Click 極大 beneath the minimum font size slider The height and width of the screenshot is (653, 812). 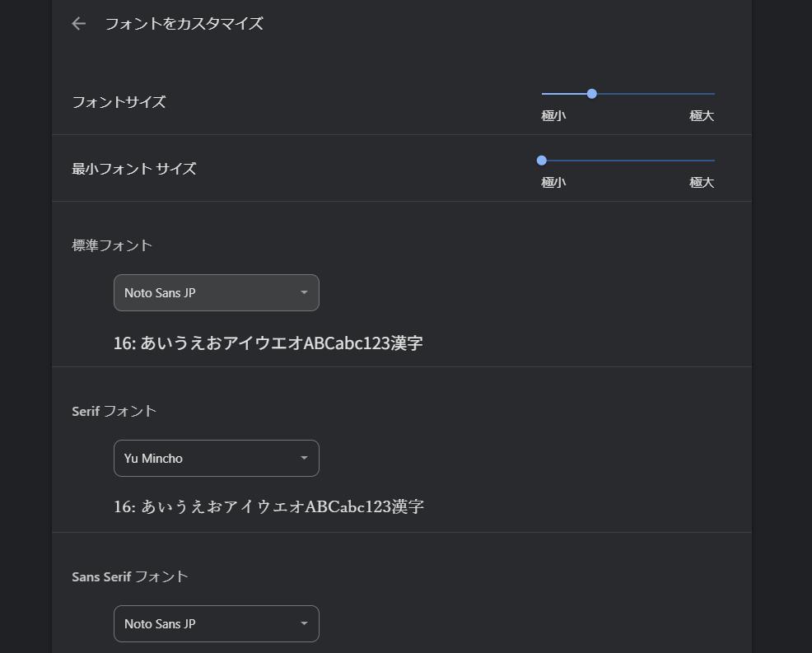click(701, 182)
